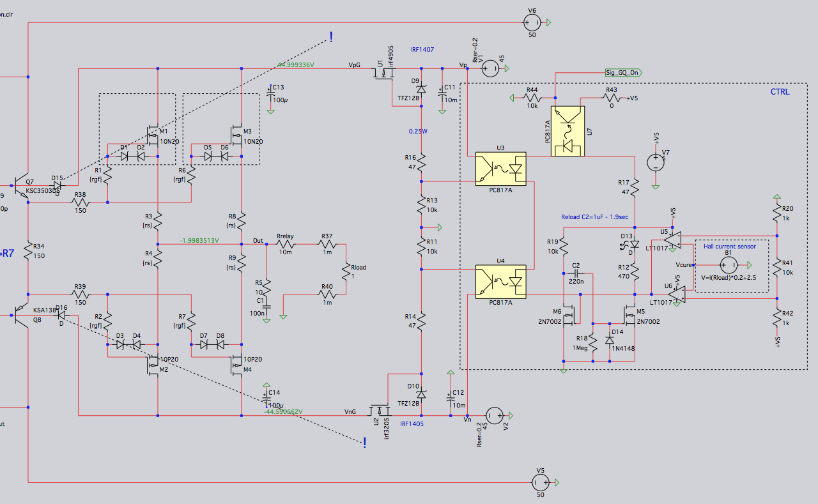Click the R42 1k resistor
This screenshot has width=818, height=504.
[x=776, y=317]
